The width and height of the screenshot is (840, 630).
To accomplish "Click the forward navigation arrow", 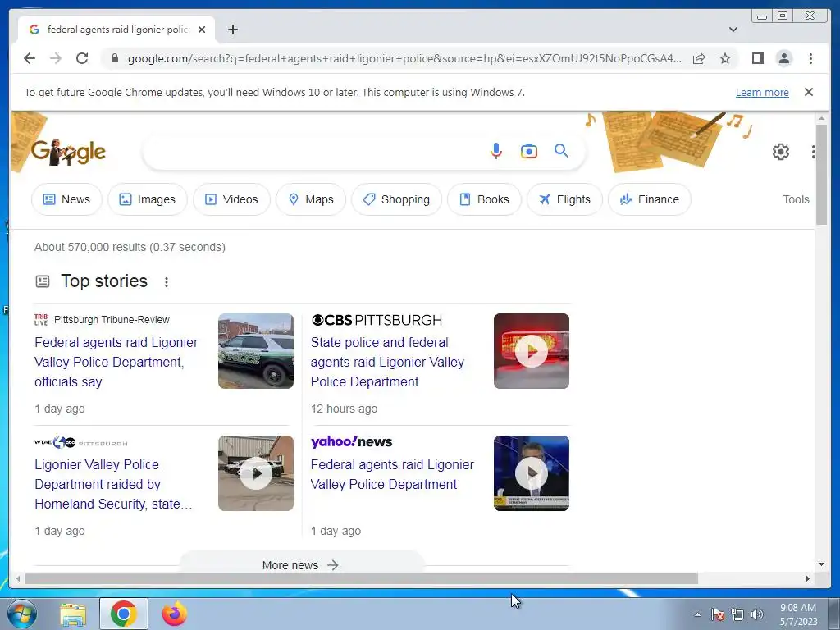I will click(x=56, y=58).
